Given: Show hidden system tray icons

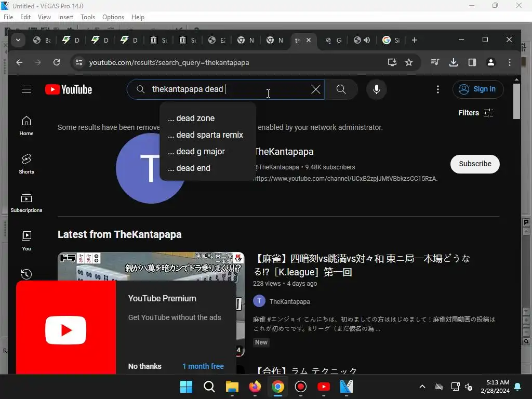Looking at the screenshot, I should click(x=422, y=387).
